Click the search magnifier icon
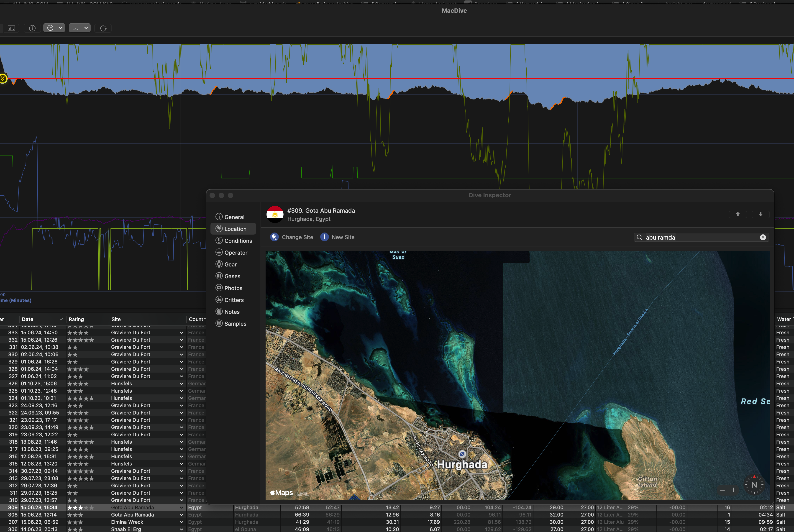This screenshot has height=532, width=794. [640, 238]
